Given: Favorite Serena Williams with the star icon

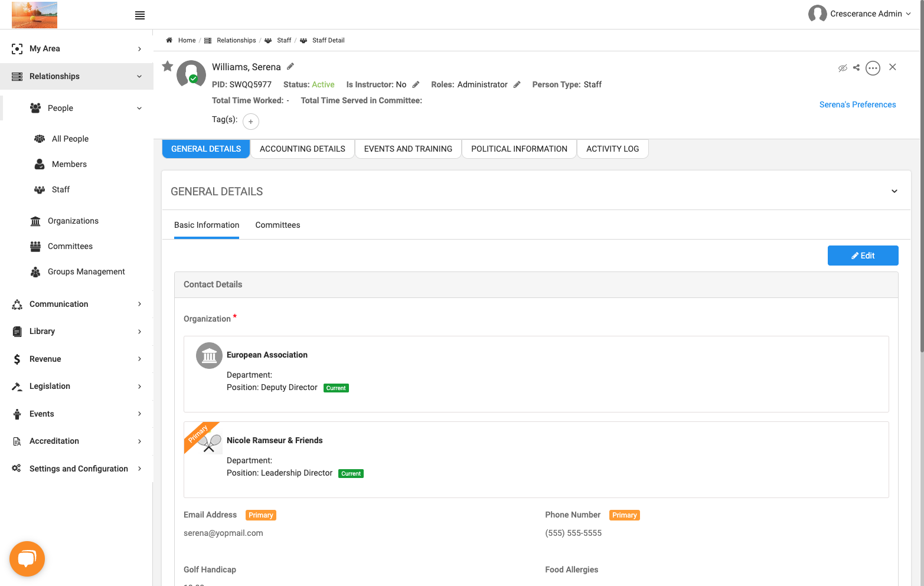Looking at the screenshot, I should (168, 66).
